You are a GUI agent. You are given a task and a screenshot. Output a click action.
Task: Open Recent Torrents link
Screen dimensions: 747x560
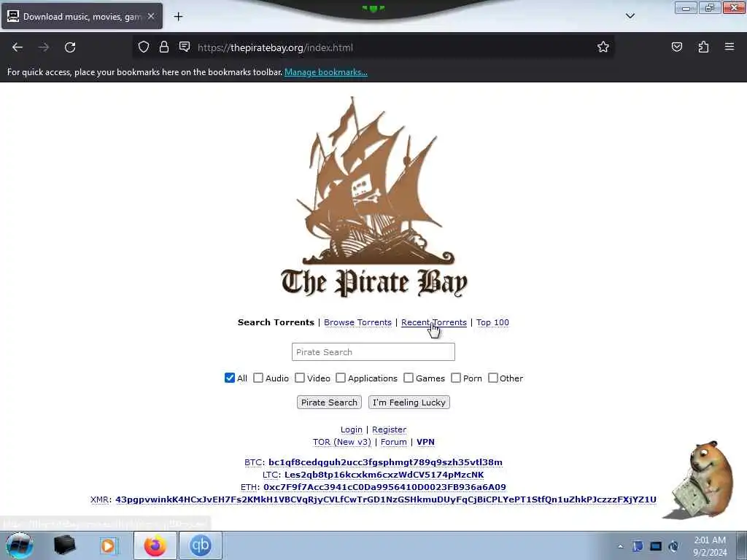point(434,322)
